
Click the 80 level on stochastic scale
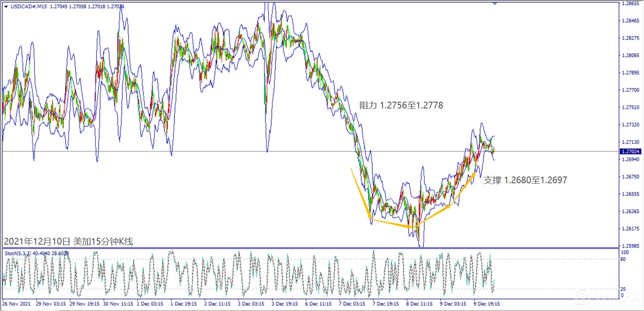tap(624, 259)
